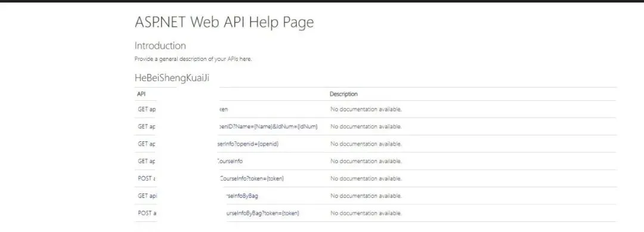Click "Provide a general description of your APIs here."
The width and height of the screenshot is (644, 232).
pyautogui.click(x=193, y=59)
